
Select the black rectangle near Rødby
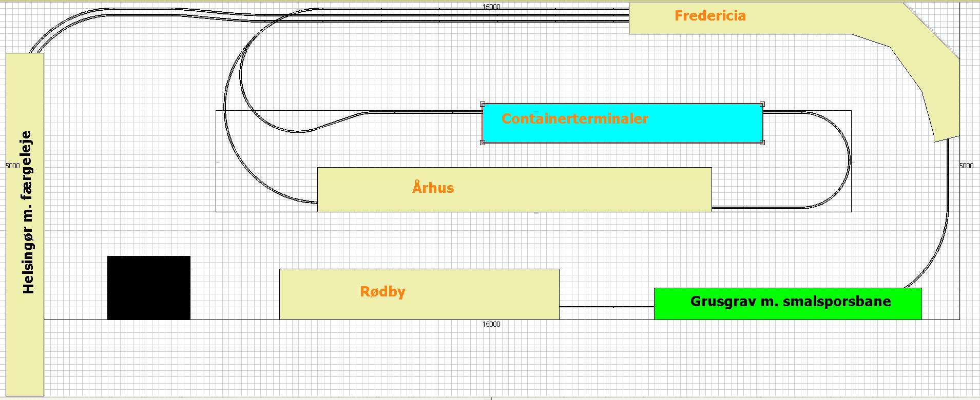coord(149,288)
